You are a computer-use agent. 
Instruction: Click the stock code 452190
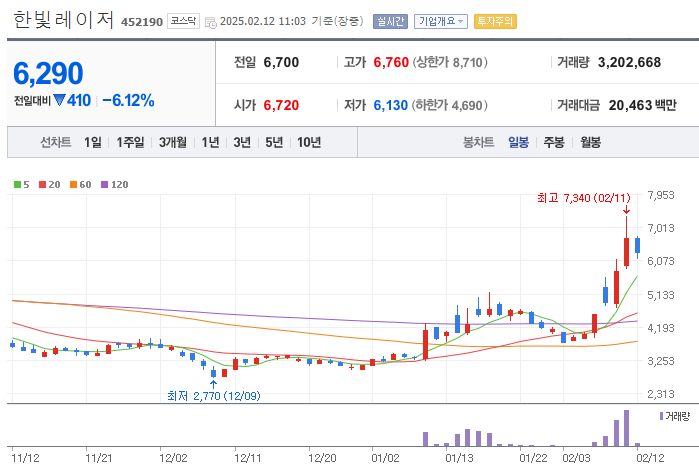[142, 22]
